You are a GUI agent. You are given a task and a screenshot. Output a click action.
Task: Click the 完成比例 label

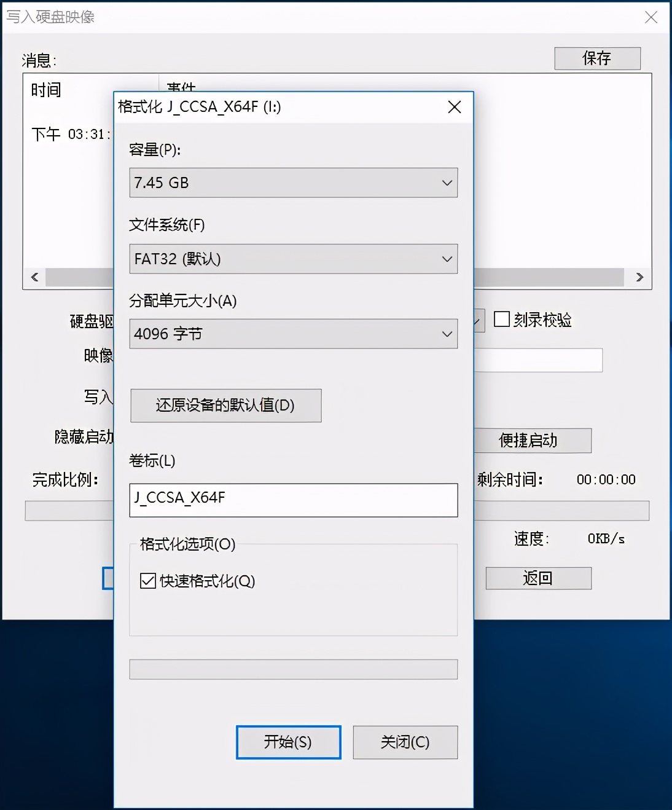click(65, 479)
